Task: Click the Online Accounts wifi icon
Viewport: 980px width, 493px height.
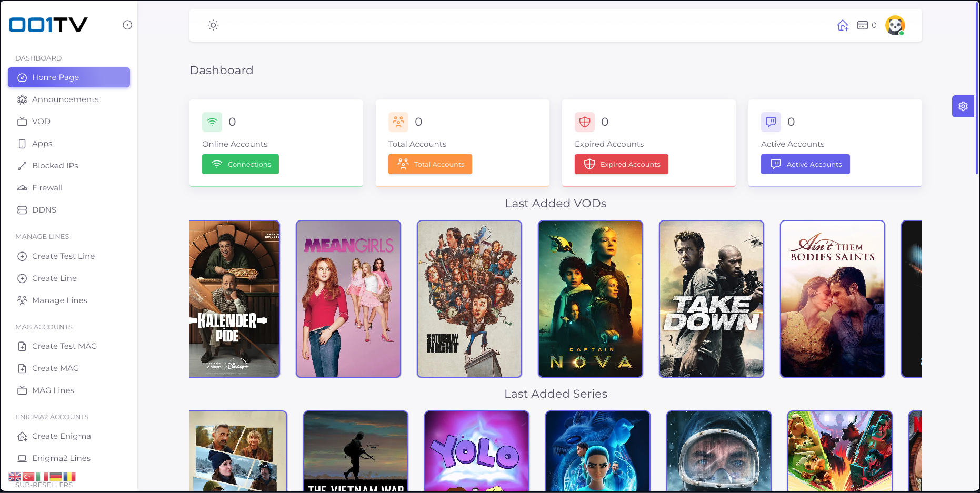Action: click(212, 122)
